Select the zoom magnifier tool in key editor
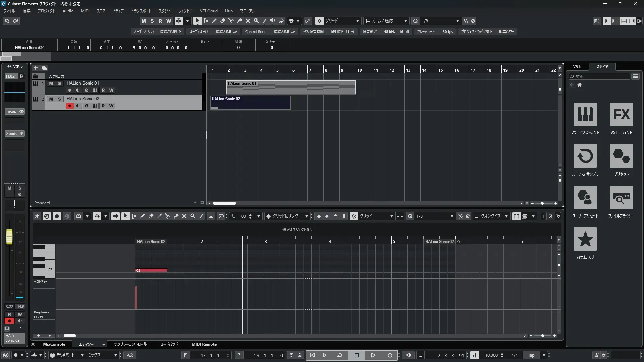The image size is (644, 362). tap(193, 216)
